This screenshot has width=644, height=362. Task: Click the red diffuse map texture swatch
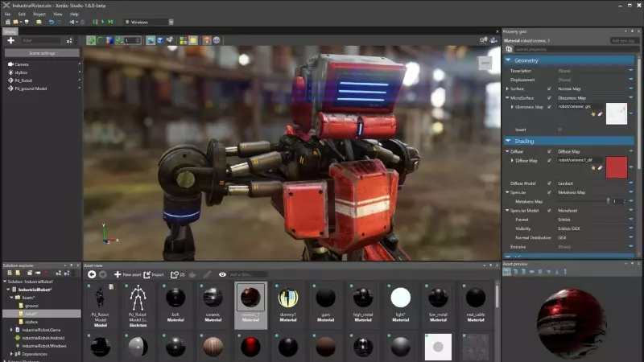(x=617, y=167)
